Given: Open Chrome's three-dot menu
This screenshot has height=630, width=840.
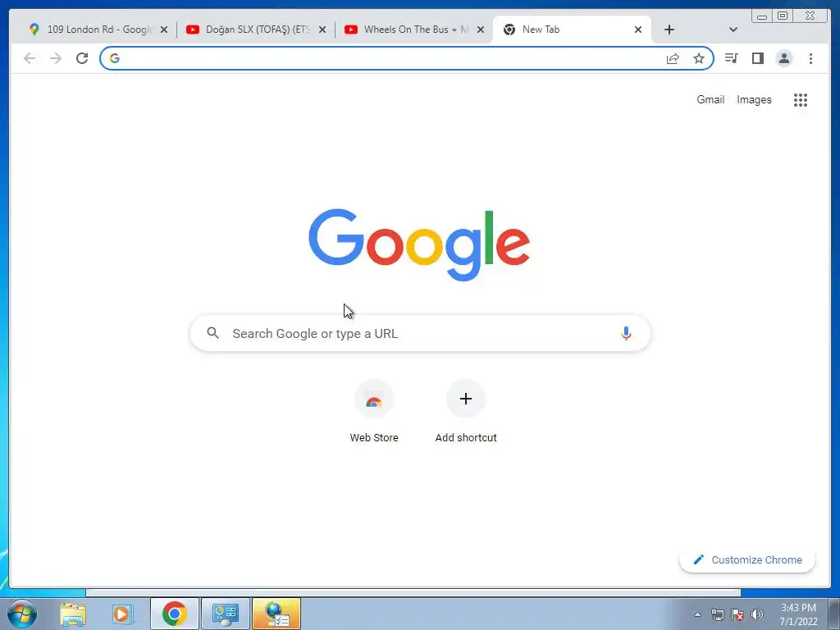Looking at the screenshot, I should point(810,58).
